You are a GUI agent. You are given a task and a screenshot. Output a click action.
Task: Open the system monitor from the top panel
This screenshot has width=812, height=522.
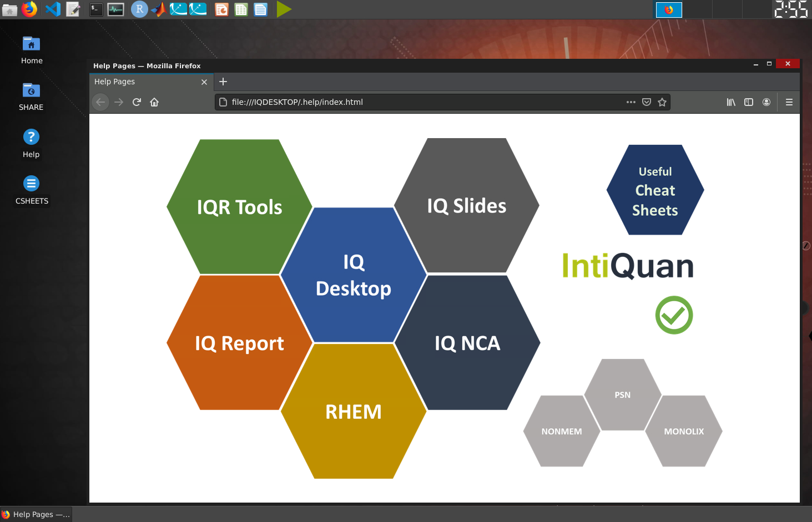coord(115,9)
